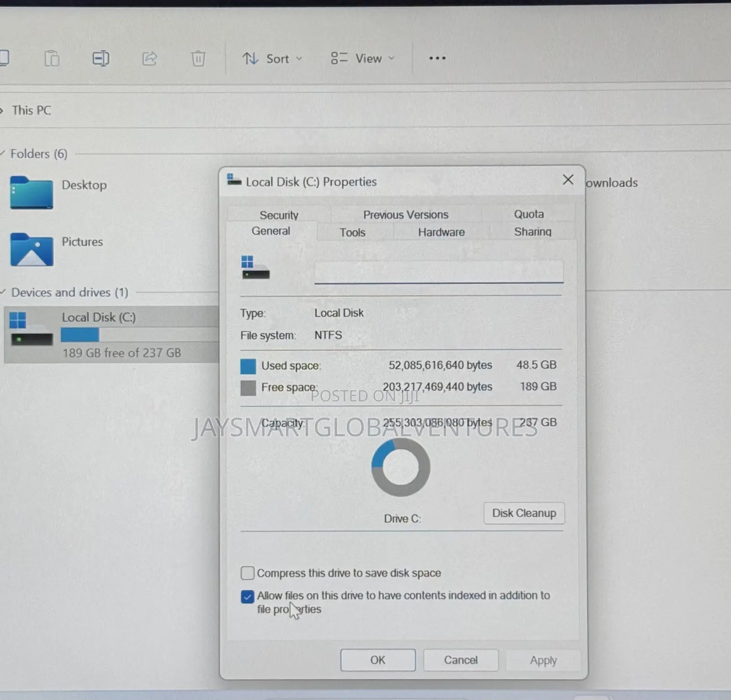Image resolution: width=731 pixels, height=700 pixels.
Task: Click the blue Used space color swatch
Action: [x=248, y=366]
